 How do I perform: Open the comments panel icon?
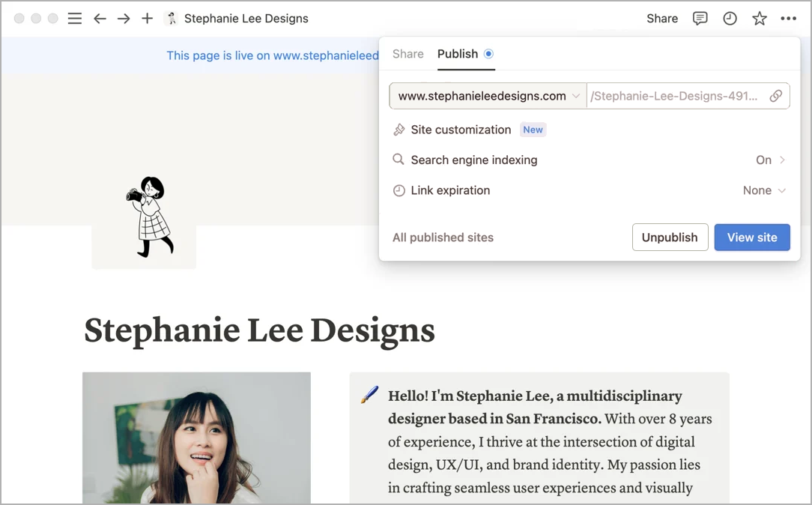pos(700,18)
